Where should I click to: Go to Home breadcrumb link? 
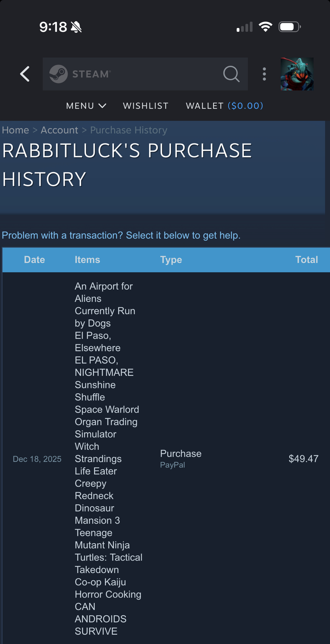click(x=15, y=130)
